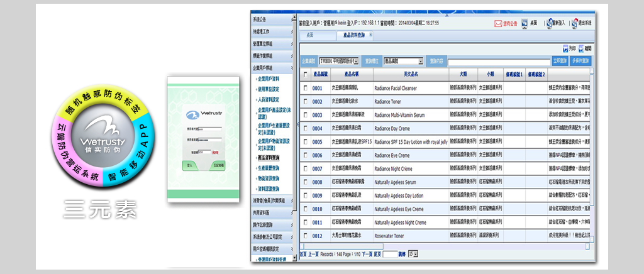This screenshot has width=644, height=274.
Task: Open the query field (查詢欄位) dropdown
Action: click(x=421, y=61)
